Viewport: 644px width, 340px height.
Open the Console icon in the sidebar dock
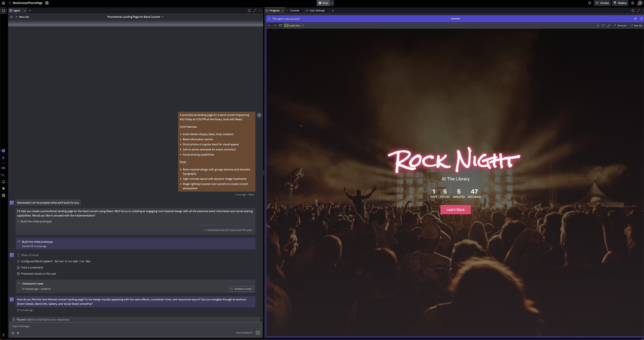3,175
